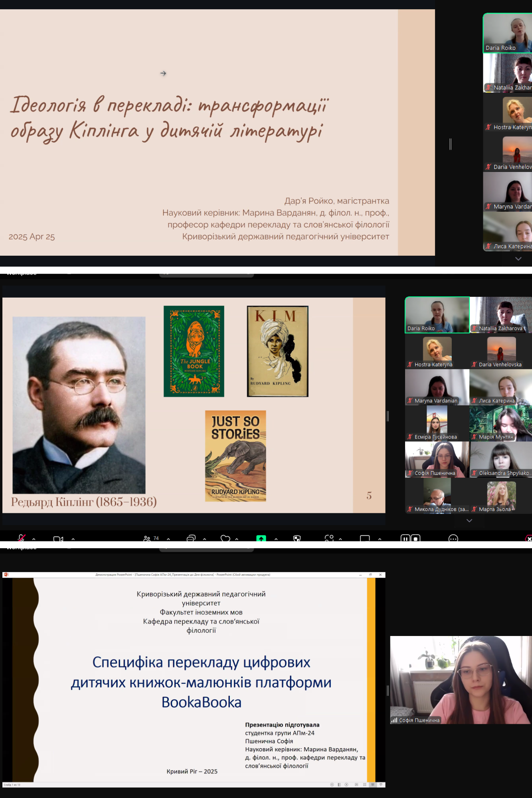Viewport: 532px width, 798px height.
Task: Click the heart Reactions icon
Action: pyautogui.click(x=225, y=538)
